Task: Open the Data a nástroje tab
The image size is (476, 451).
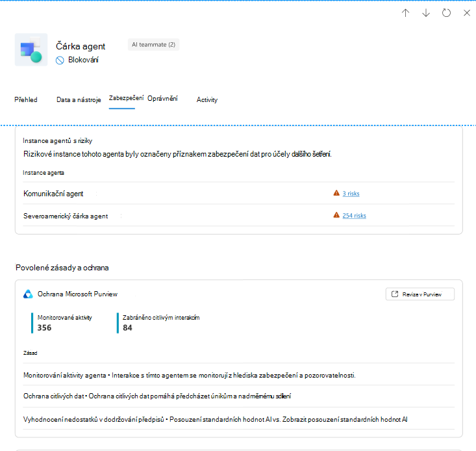Action: (79, 99)
